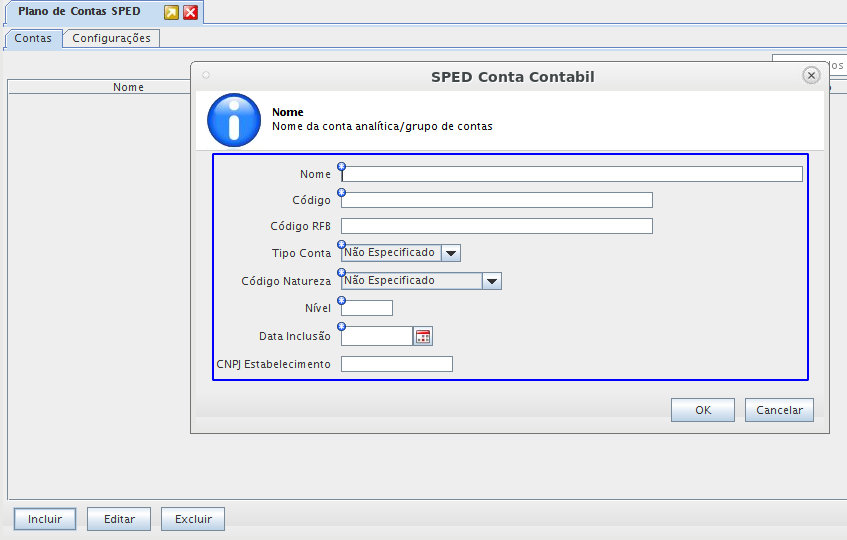The height and width of the screenshot is (540, 847).
Task: Sort by the Nome column header
Action: coord(128,87)
